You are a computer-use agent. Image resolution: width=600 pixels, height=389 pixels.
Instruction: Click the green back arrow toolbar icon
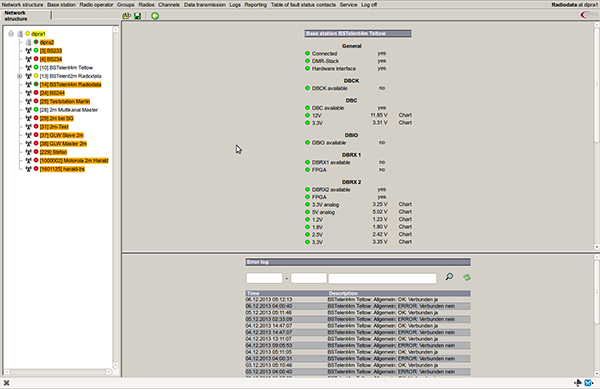pyautogui.click(x=155, y=16)
